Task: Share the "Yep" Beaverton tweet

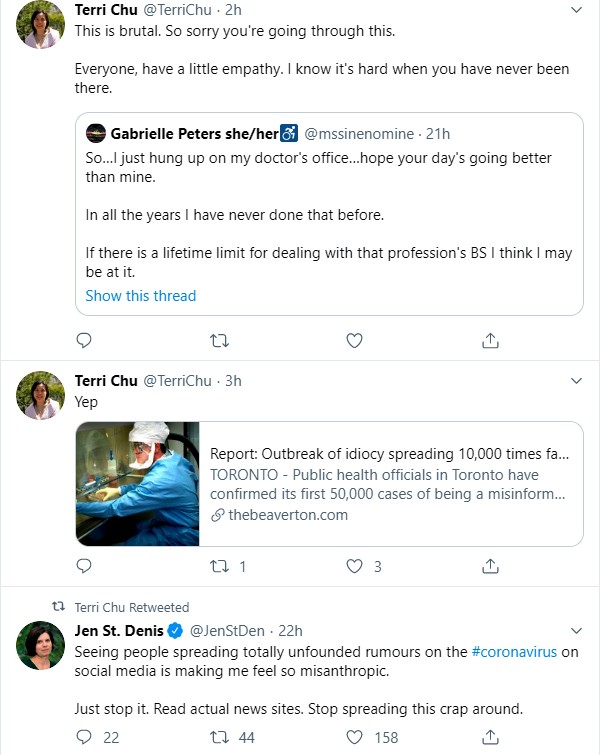Action: 490,566
